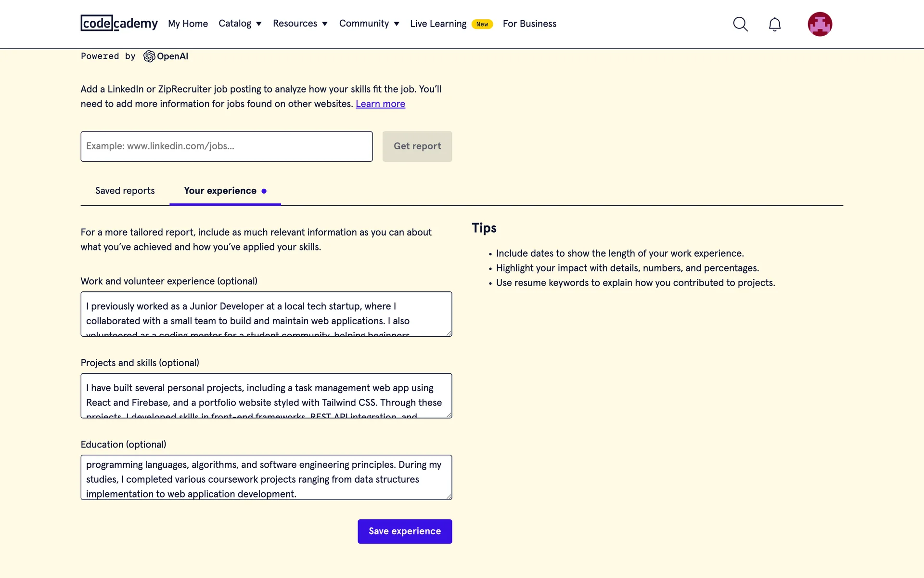924x578 pixels.
Task: Open Live Learning page
Action: (x=438, y=24)
